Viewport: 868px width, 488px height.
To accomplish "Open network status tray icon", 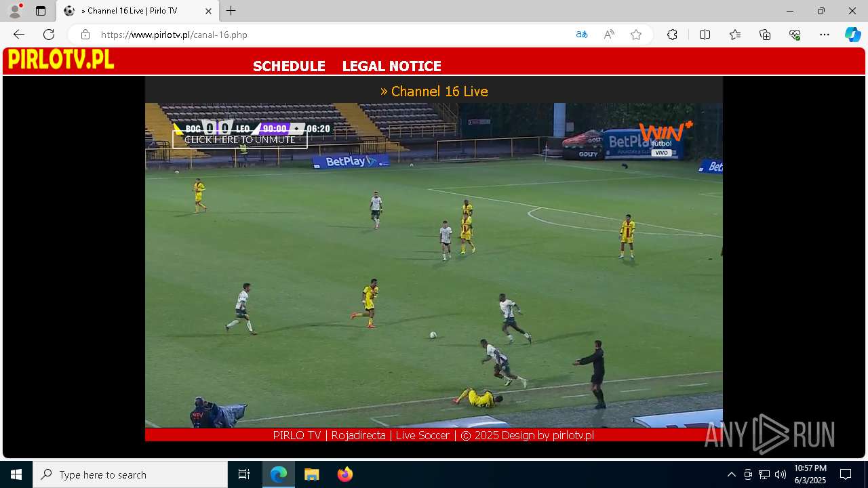I will click(x=764, y=474).
